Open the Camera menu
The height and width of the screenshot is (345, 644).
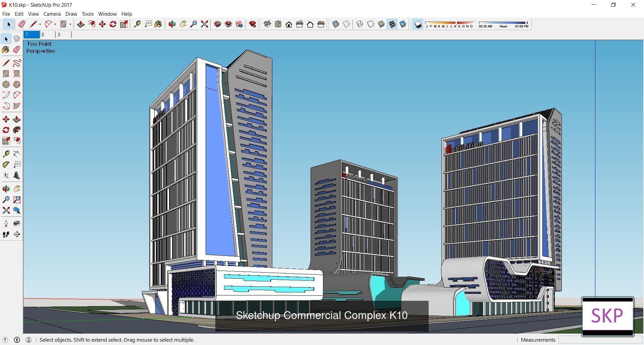click(x=52, y=14)
